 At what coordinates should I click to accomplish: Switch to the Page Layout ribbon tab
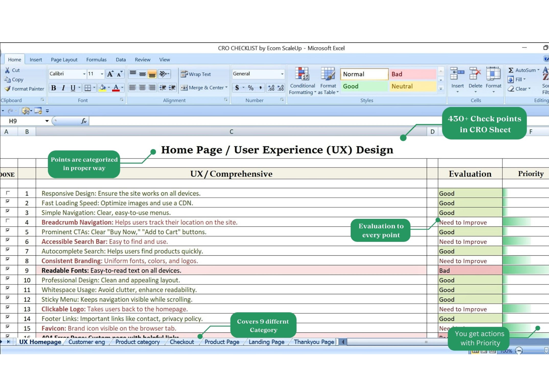[x=64, y=60]
